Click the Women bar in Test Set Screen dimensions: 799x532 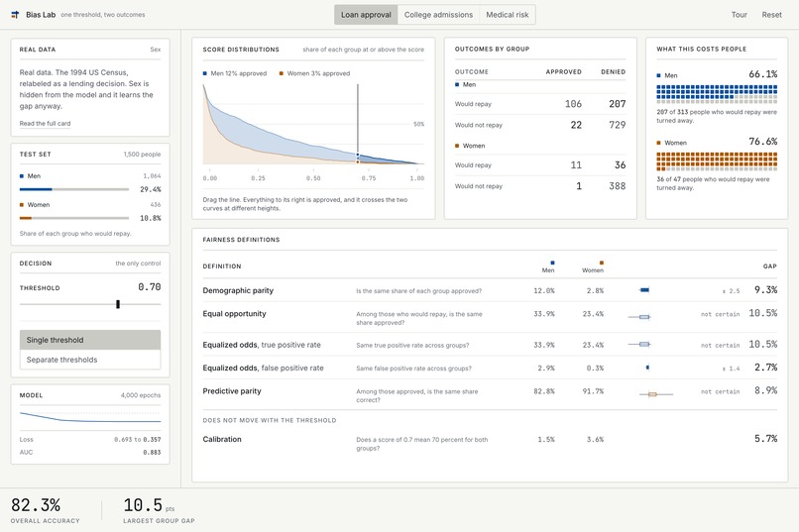tap(74, 218)
